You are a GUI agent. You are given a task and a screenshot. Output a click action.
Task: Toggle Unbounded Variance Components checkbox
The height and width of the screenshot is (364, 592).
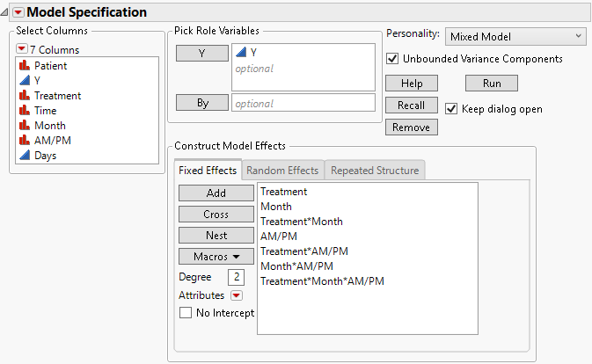pyautogui.click(x=392, y=59)
